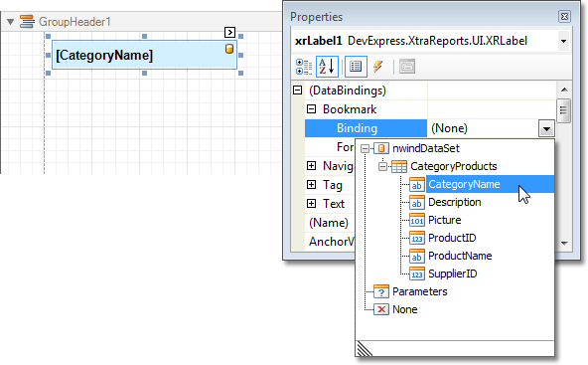Click the red X None icon

pos(381,309)
